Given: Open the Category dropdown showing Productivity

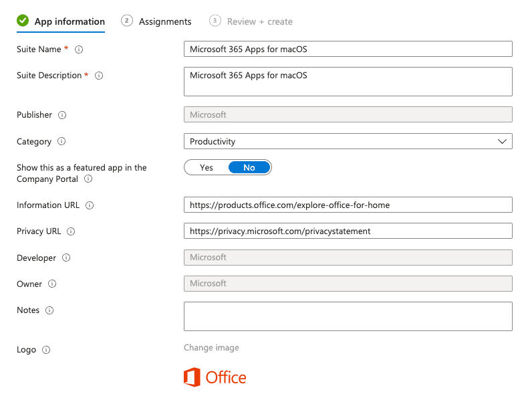Looking at the screenshot, I should point(341,141).
